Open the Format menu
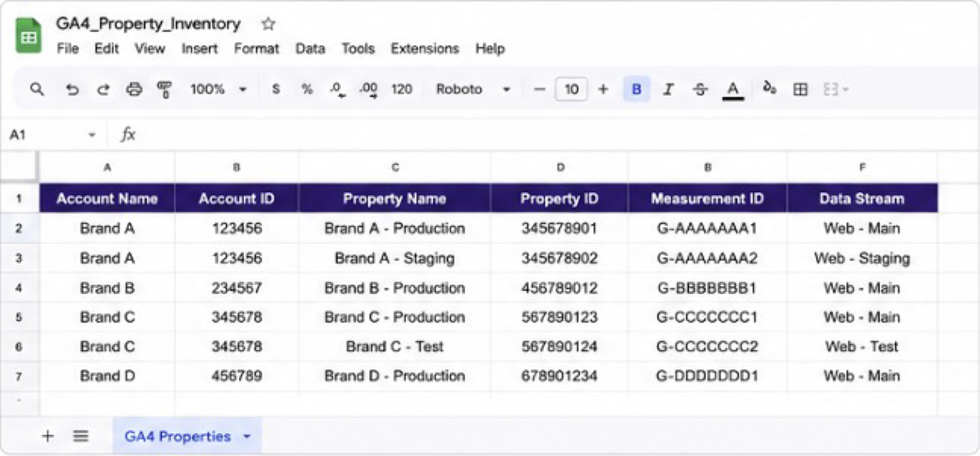The height and width of the screenshot is (456, 980). [x=256, y=48]
